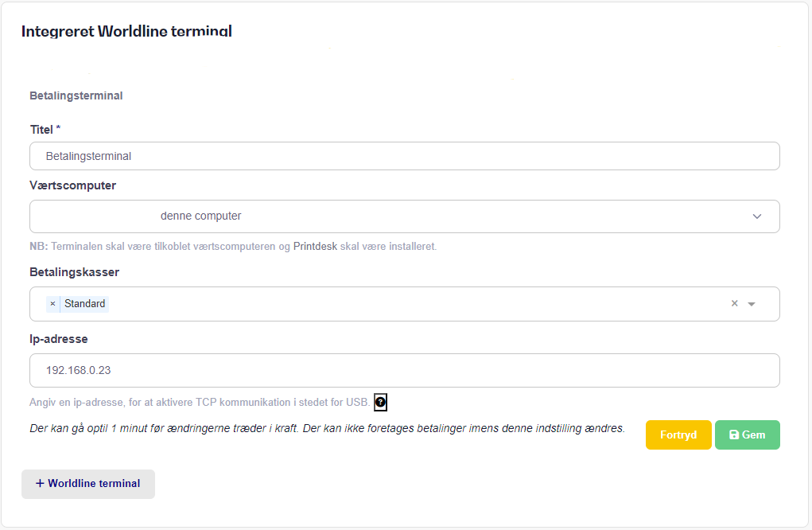Viewport: 812px width, 530px height.
Task: Save settings with the Gem button
Action: [748, 435]
